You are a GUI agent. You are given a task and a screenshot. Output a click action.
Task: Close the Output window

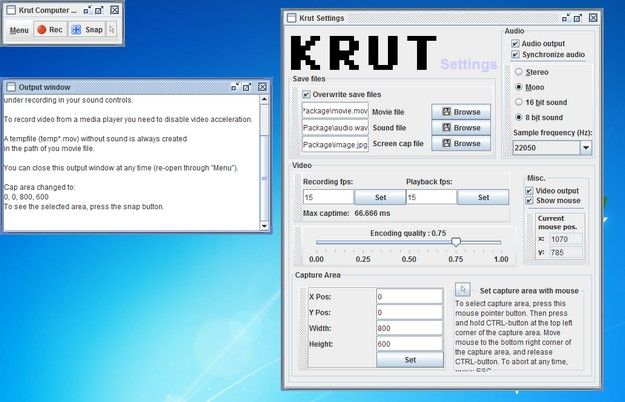pos(262,87)
